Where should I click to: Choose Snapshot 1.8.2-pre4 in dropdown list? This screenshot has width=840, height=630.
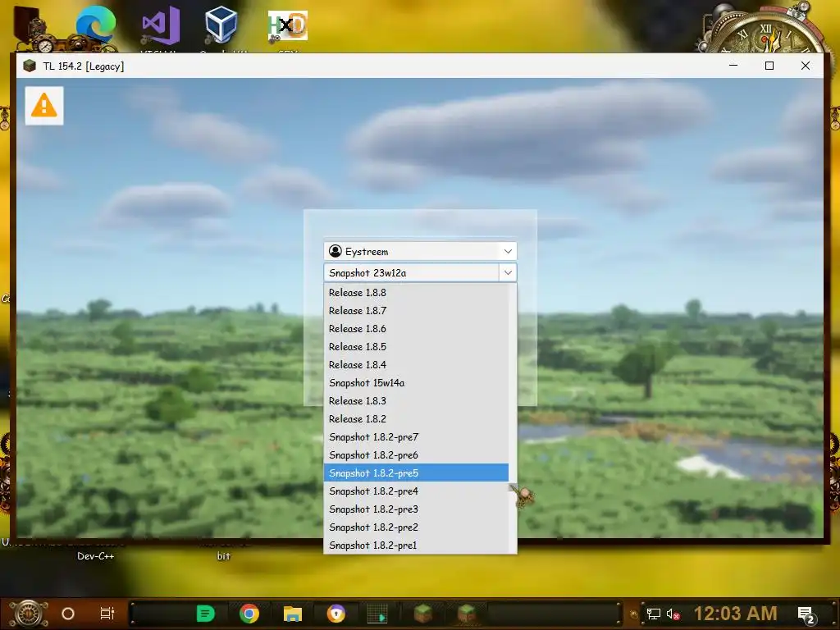point(416,491)
